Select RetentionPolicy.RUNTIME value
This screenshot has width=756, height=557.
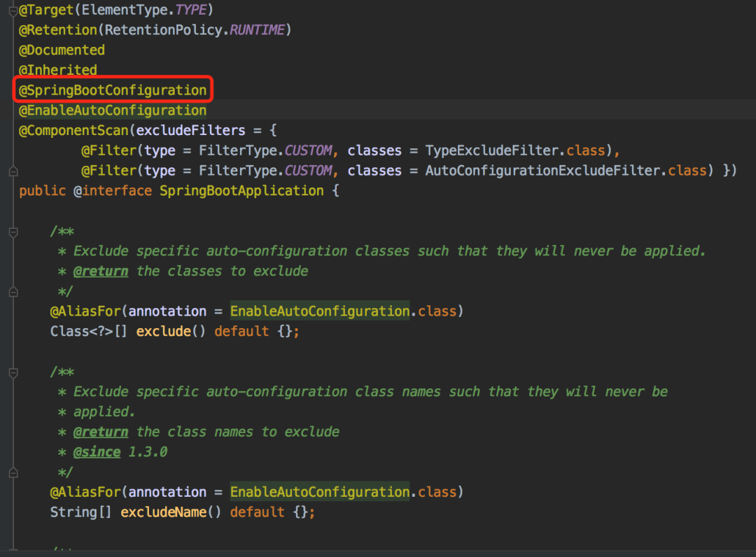coord(195,30)
